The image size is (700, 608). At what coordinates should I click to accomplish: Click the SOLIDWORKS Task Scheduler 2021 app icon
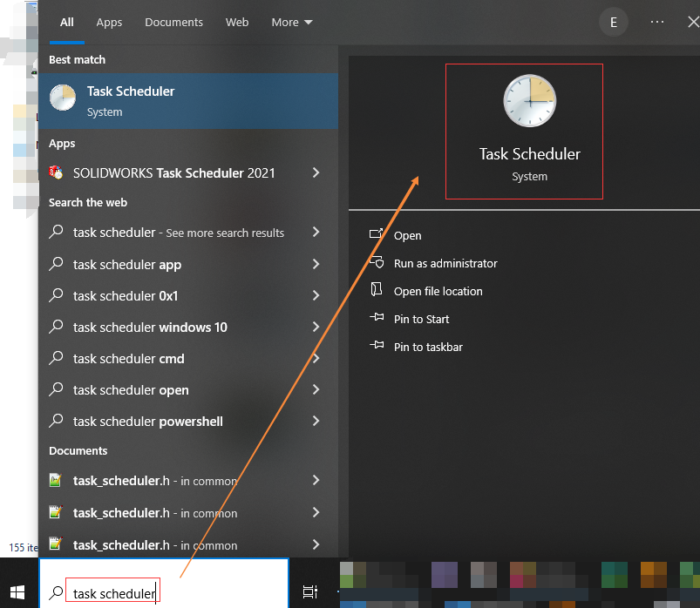point(56,172)
